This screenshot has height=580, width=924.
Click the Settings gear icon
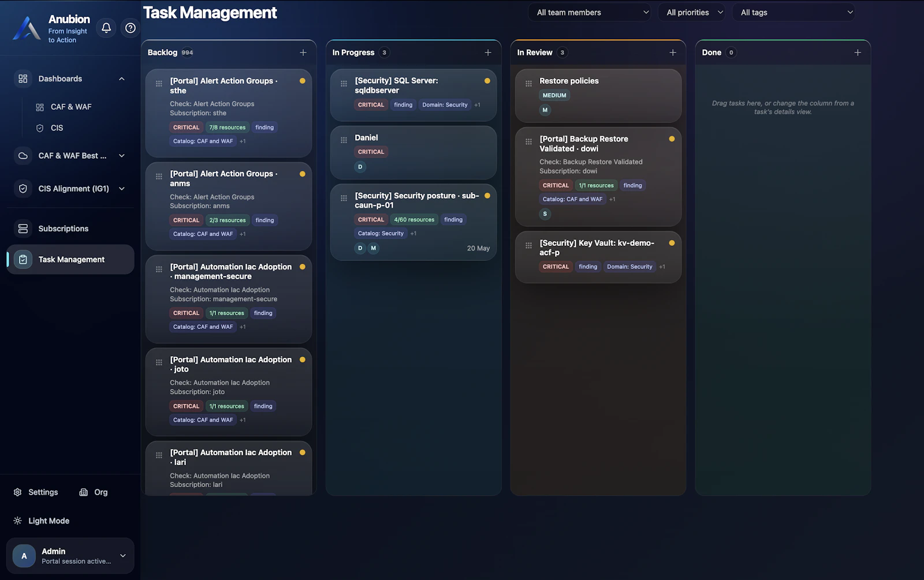tap(17, 492)
